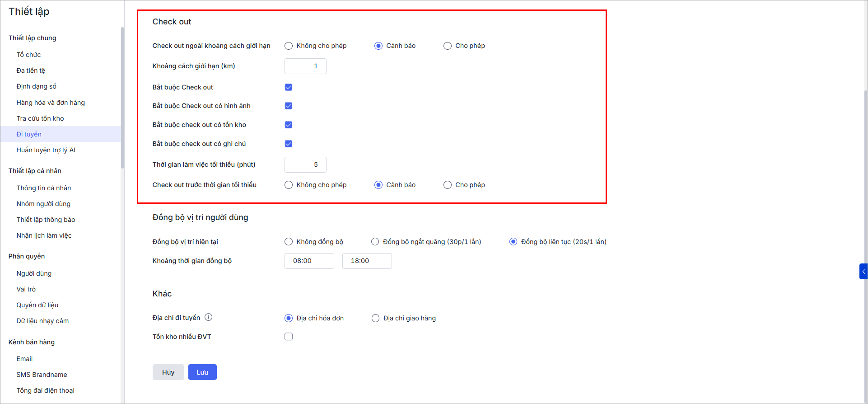This screenshot has height=404, width=868.
Task: Choose the Địa chỉ giao hàng option
Action: [x=375, y=318]
